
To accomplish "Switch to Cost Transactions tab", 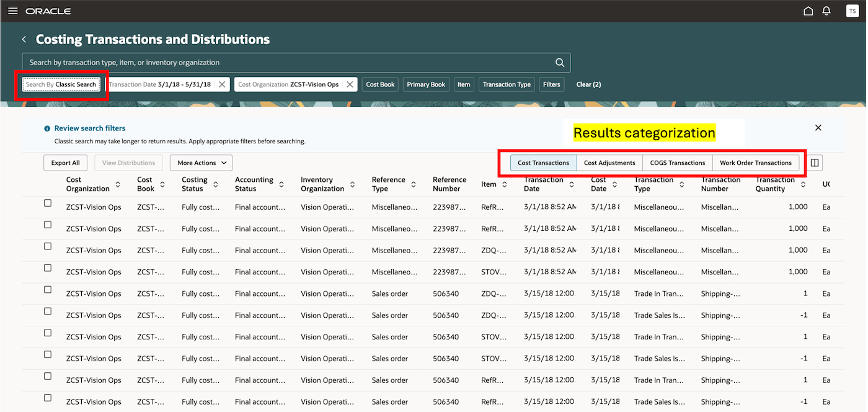I will point(543,163).
